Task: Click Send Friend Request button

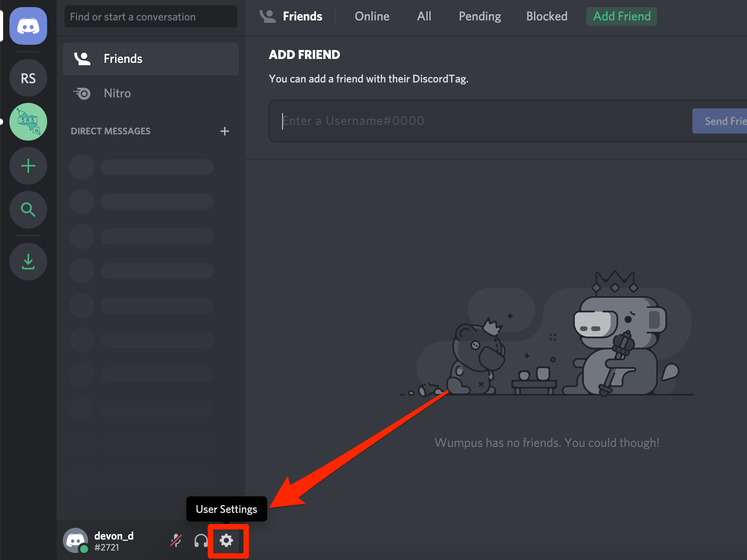Action: (x=719, y=121)
